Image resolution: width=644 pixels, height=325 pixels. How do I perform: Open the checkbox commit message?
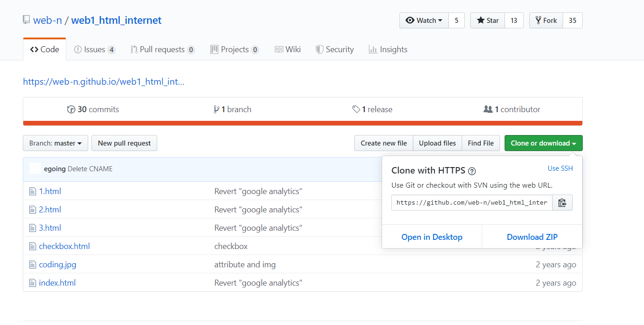(x=231, y=246)
